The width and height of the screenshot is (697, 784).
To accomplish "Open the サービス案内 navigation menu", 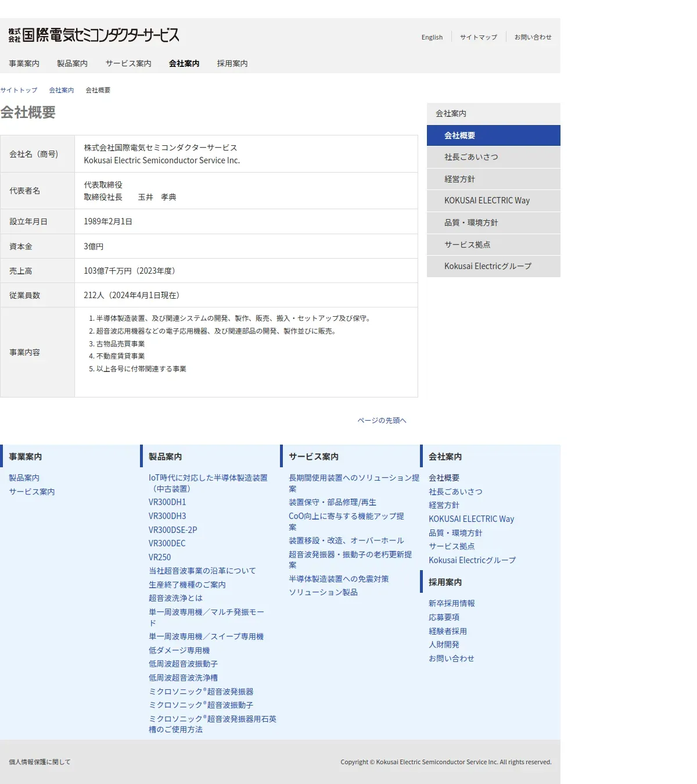I will pyautogui.click(x=128, y=63).
